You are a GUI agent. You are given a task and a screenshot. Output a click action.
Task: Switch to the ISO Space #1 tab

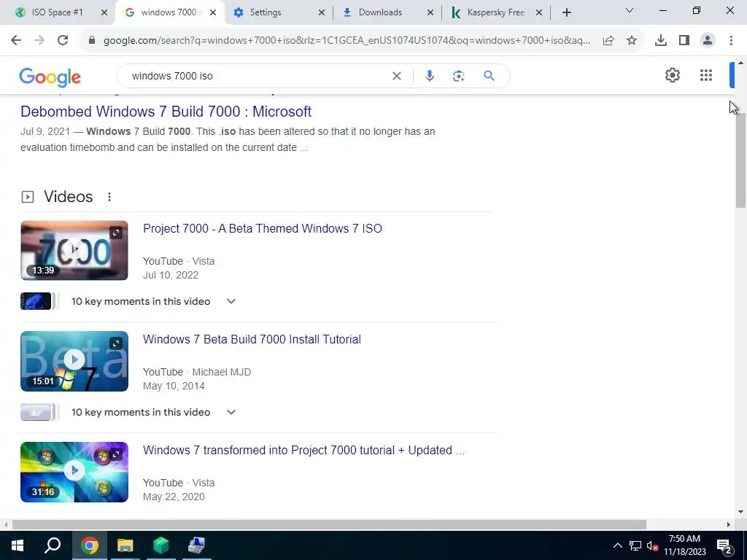coord(57,12)
